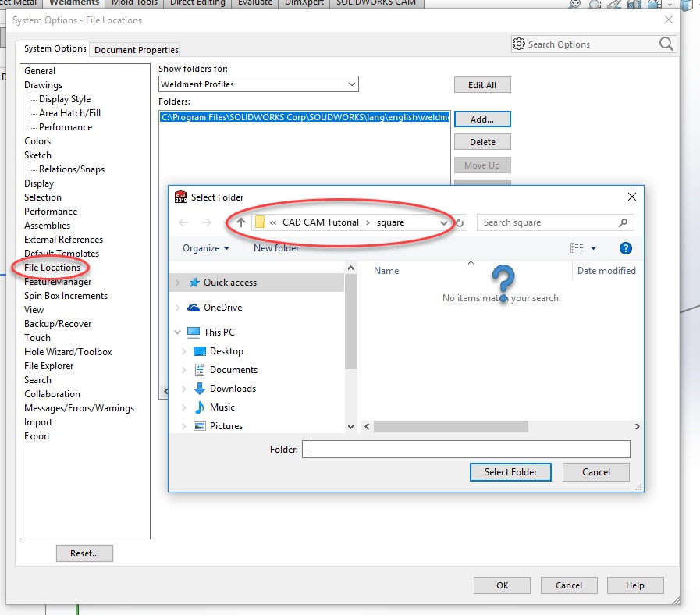Click the Add... folder button
Viewport: 700px width, 615px height.
point(482,119)
